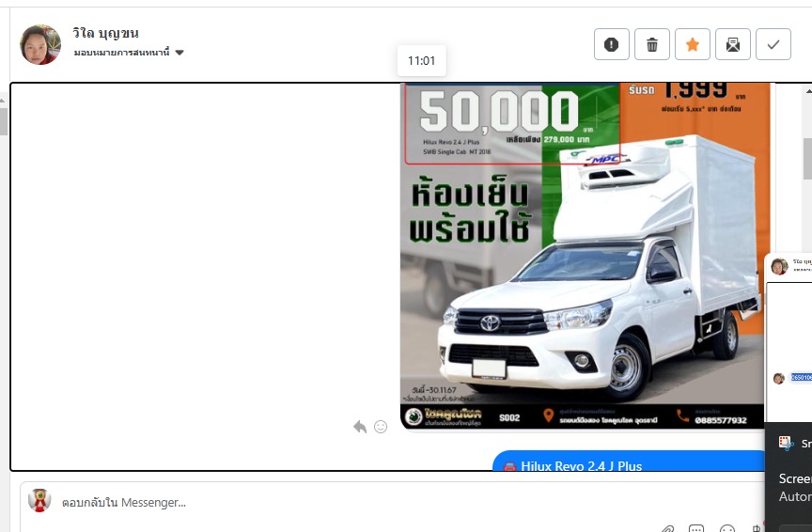Viewport: 812px width, 532px height.
Task: Click the page avatar beside reply field
Action: pyautogui.click(x=39, y=500)
